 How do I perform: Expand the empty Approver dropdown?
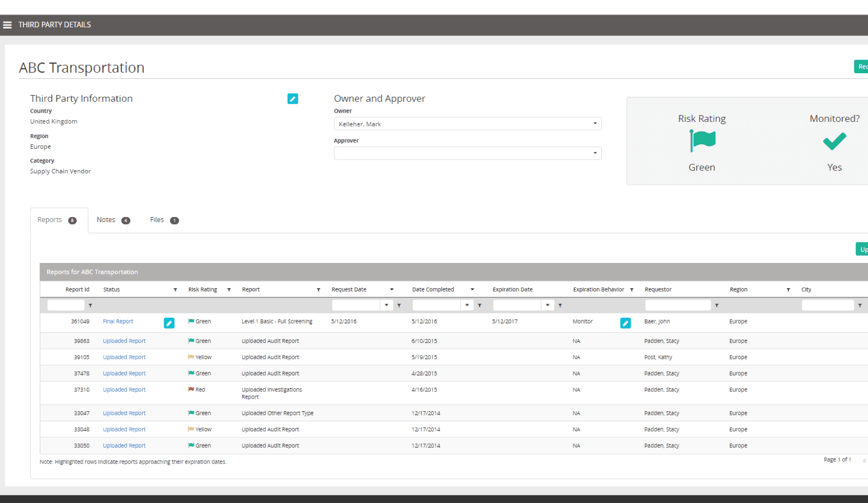pos(595,153)
